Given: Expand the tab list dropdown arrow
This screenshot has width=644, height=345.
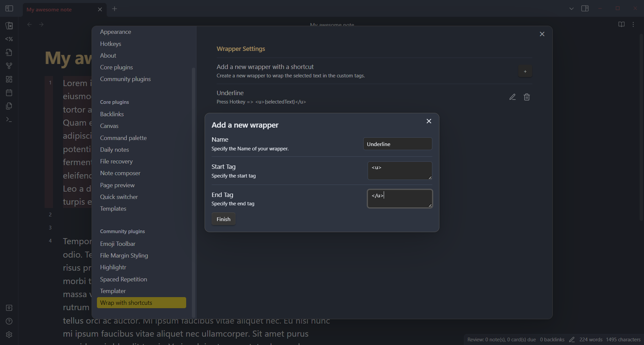Looking at the screenshot, I should (x=571, y=9).
